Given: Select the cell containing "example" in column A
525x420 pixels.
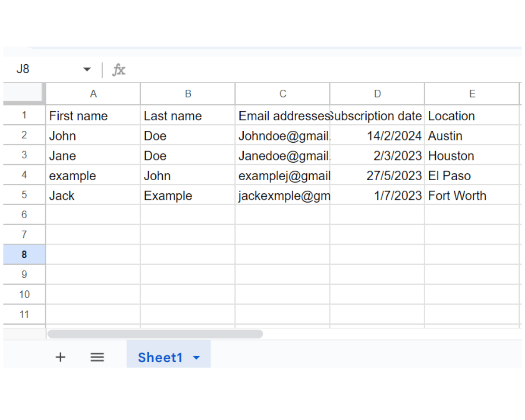Looking at the screenshot, I should 93,175.
